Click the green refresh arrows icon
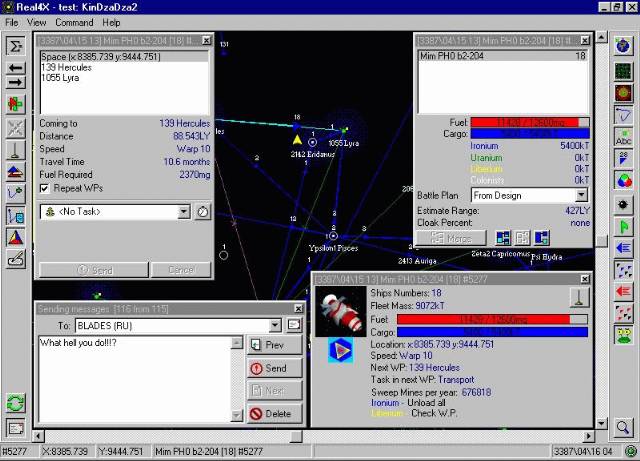This screenshot has width=640, height=461. coord(16,403)
